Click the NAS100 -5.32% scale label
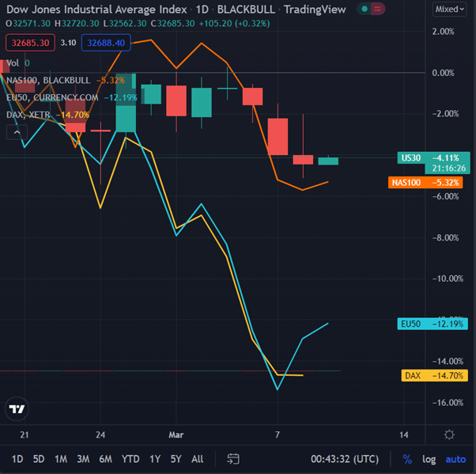This screenshot has height=474, width=476. click(x=425, y=183)
